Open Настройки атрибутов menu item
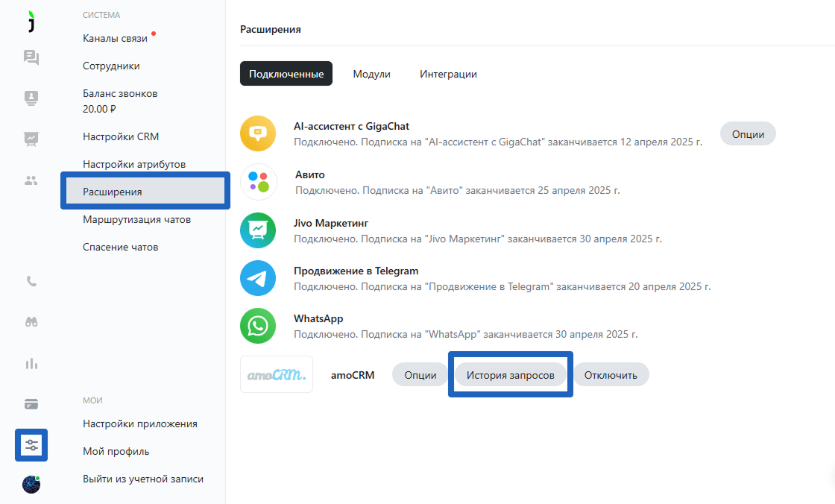This screenshot has height=504, width=835. 134,164
